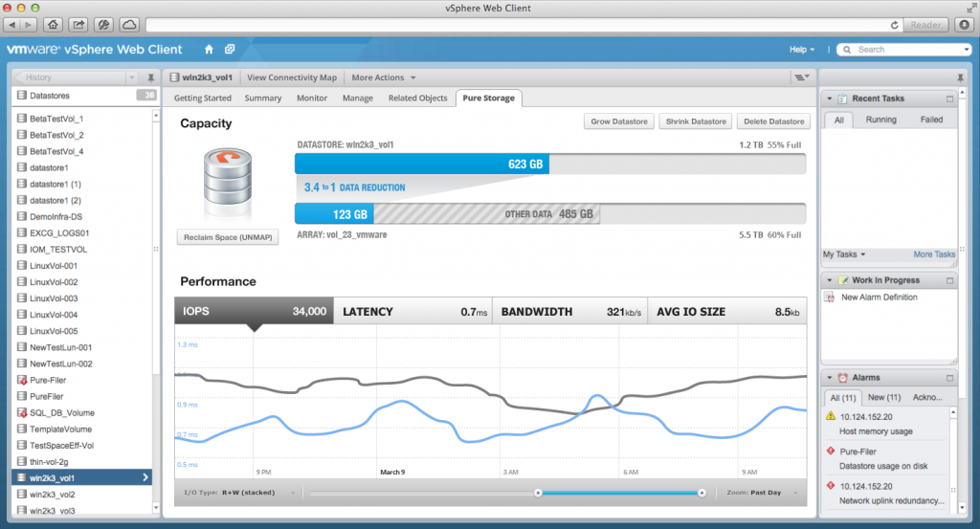Click the Pure-Filer alert datastore icon
980x529 pixels.
[22, 380]
